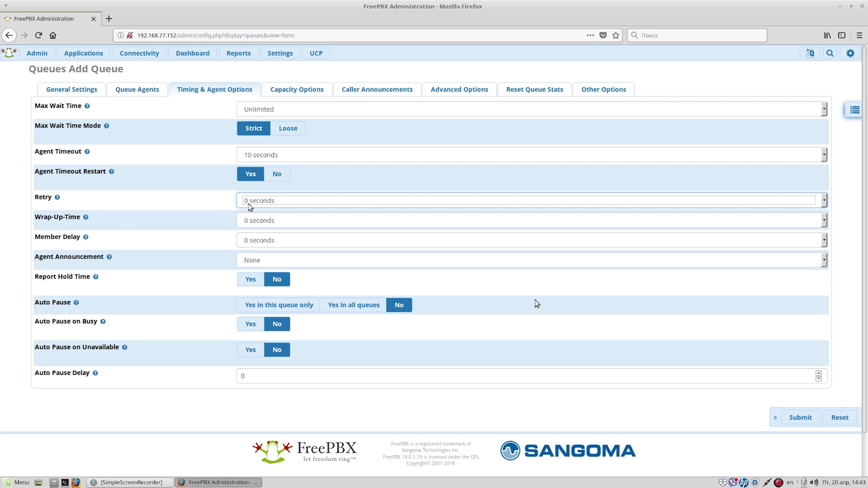868x488 pixels.
Task: Click the FreePBX frog logo in navbar
Action: coord(9,53)
